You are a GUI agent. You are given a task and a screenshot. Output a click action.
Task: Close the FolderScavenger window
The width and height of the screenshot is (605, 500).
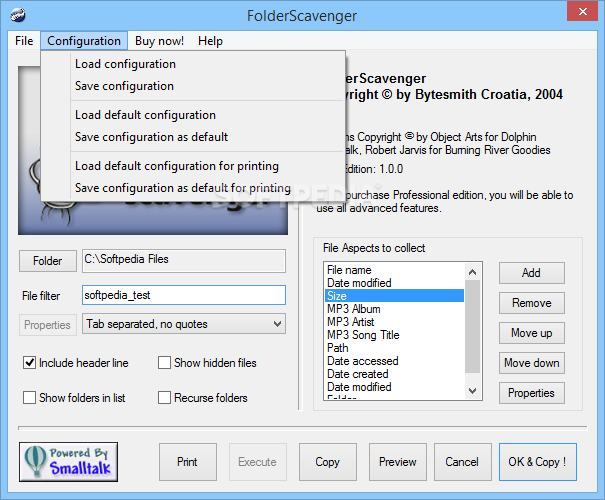click(x=582, y=12)
